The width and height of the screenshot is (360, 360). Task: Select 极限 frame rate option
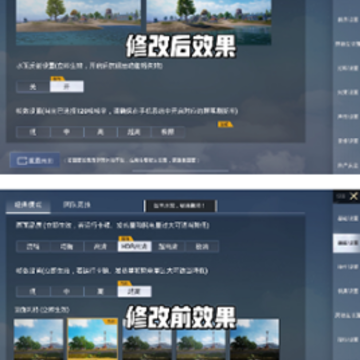tap(168, 132)
